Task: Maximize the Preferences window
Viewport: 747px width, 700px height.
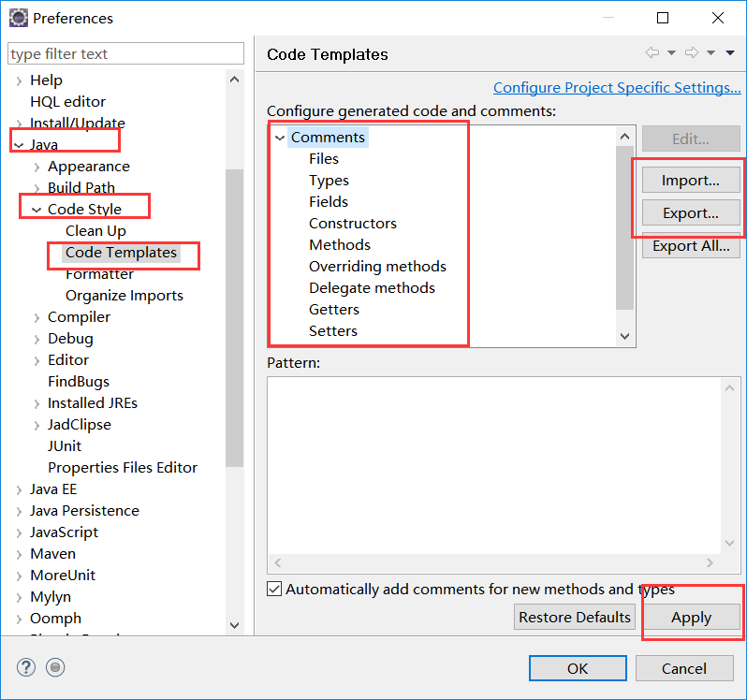Action: [663, 18]
